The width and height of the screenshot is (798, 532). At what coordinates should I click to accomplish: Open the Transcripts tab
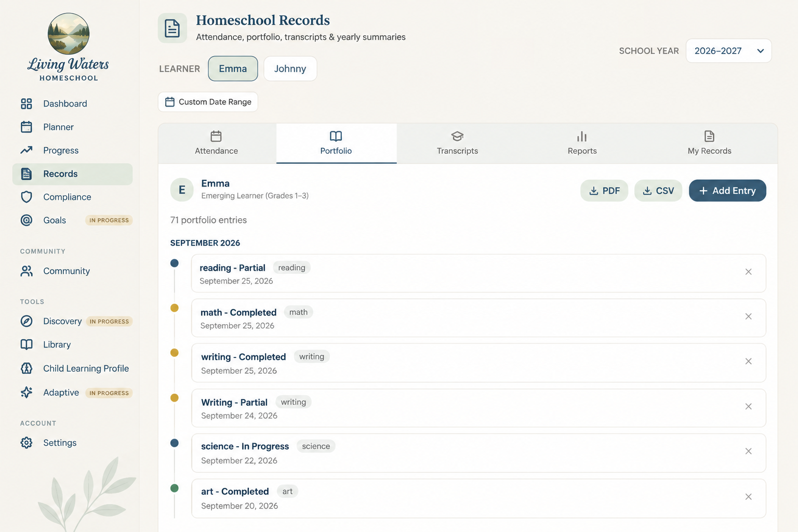(x=457, y=143)
